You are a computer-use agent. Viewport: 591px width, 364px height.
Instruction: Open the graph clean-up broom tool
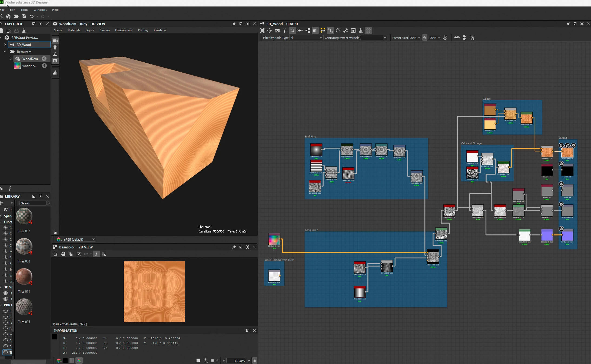click(x=361, y=31)
